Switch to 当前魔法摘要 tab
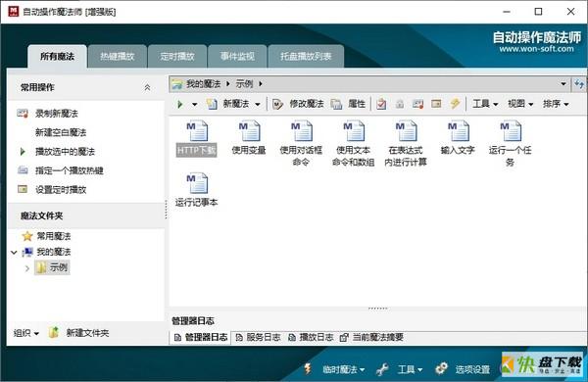Image resolution: width=588 pixels, height=382 pixels. [x=372, y=337]
